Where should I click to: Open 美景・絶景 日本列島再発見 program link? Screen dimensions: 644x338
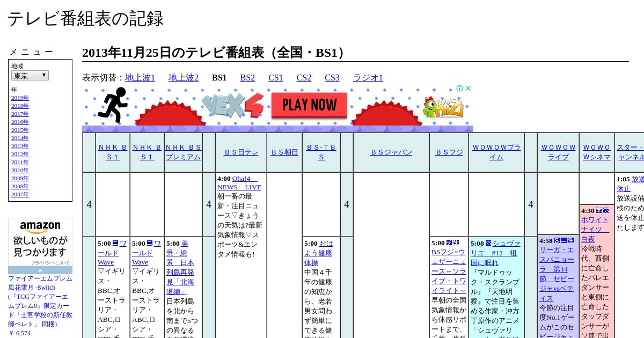pyautogui.click(x=180, y=267)
